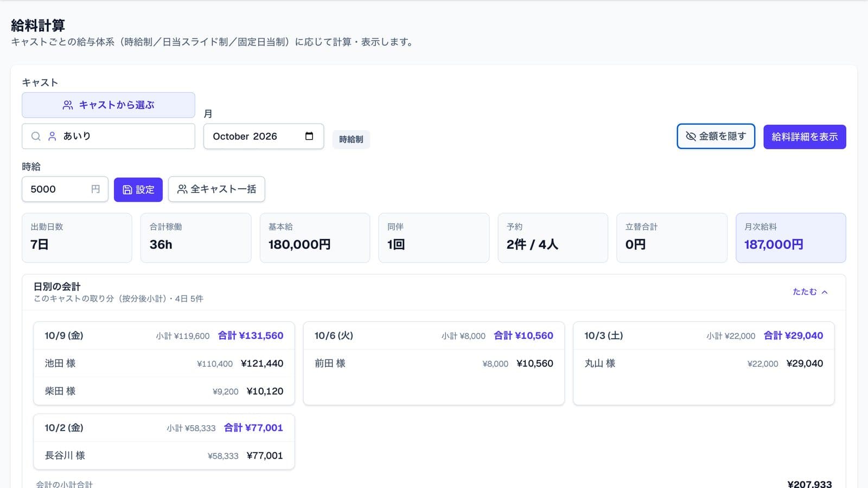Apply to all with 全キャスト一括
Image resolution: width=868 pixels, height=488 pixels.
(216, 189)
